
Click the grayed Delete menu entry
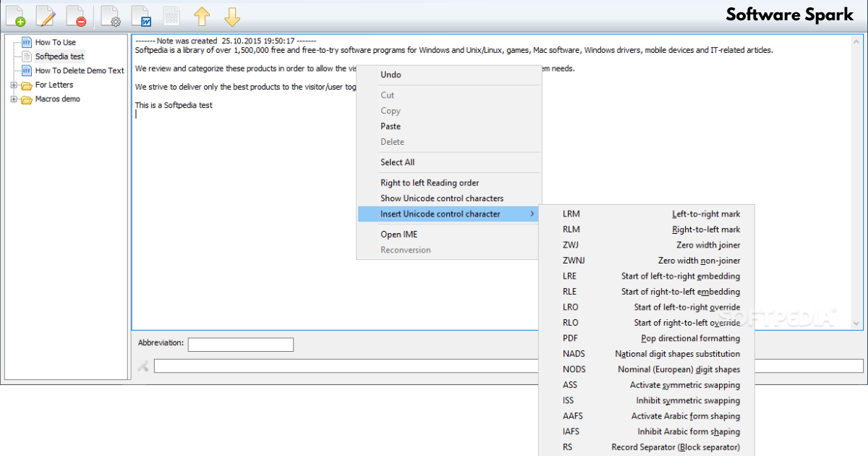(x=448, y=142)
